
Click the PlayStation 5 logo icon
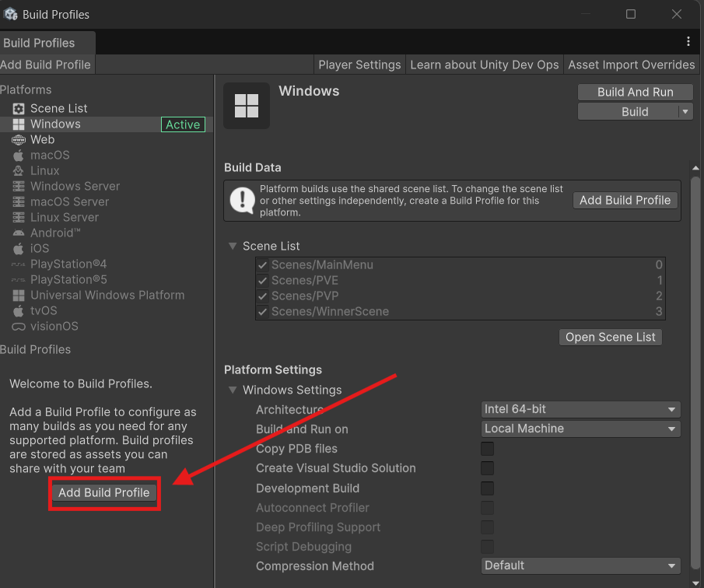pos(19,280)
